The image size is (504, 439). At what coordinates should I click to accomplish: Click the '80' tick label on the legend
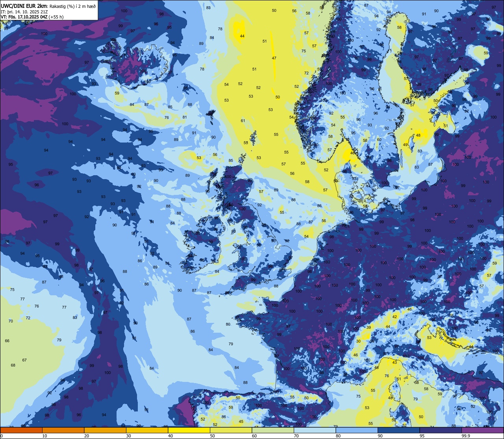coord(338,435)
